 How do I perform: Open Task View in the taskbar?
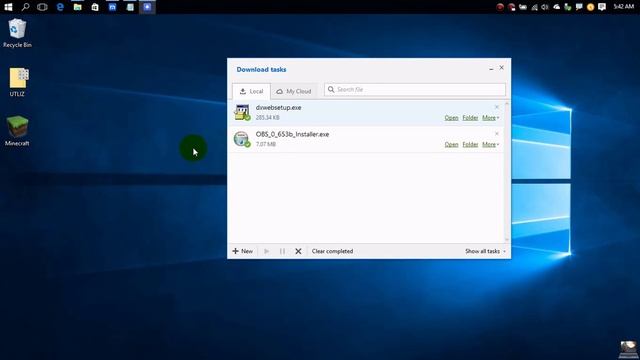point(42,7)
